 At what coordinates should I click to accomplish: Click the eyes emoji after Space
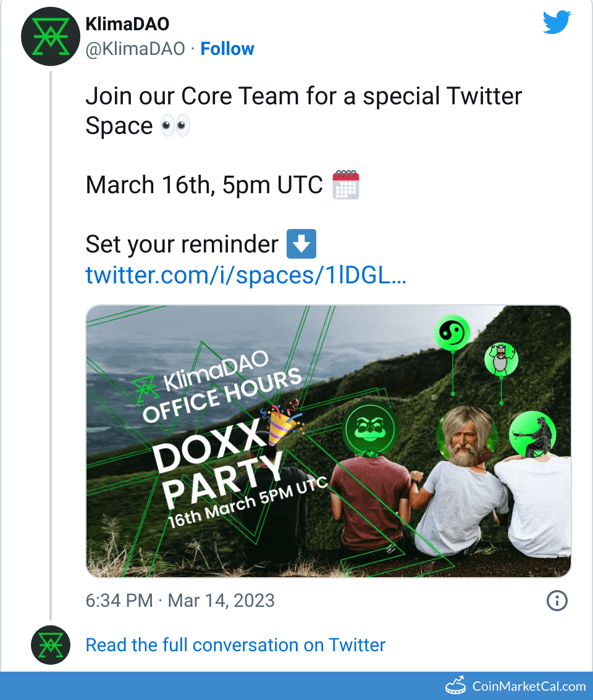(175, 127)
